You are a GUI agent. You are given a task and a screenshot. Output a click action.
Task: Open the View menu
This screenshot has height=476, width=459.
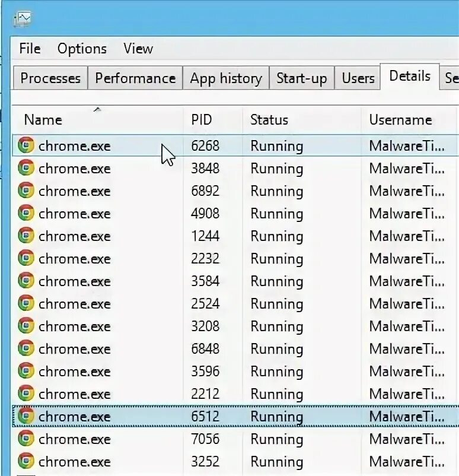click(x=138, y=49)
